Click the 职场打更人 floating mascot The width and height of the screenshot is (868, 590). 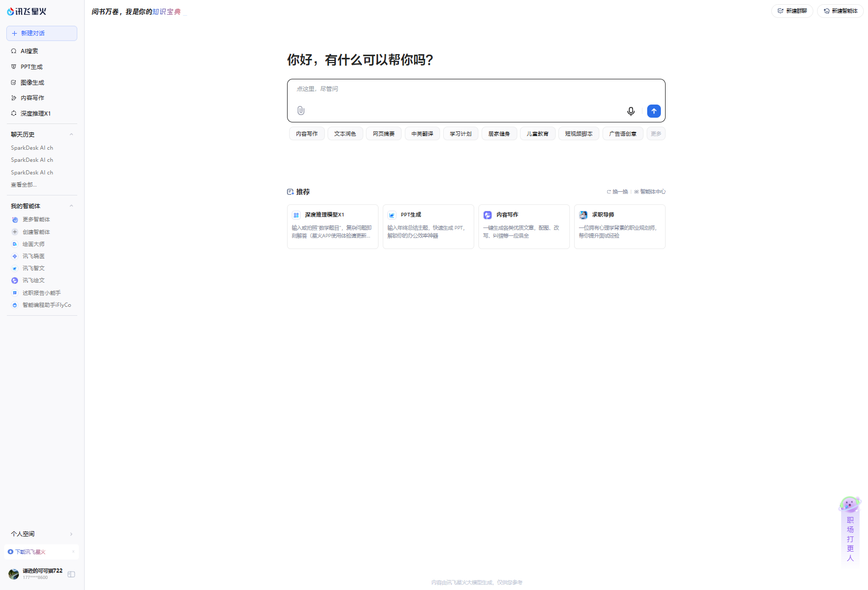[x=850, y=531]
